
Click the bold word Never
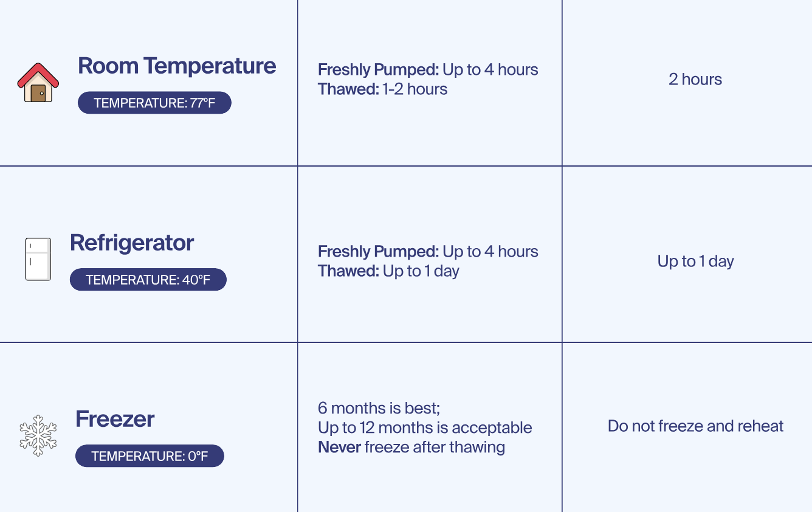tap(339, 447)
